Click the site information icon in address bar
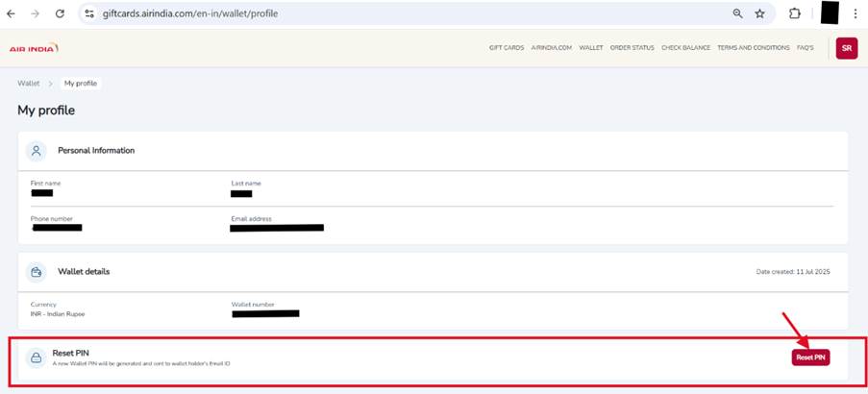Image resolution: width=868 pixels, height=394 pixels. pyautogui.click(x=89, y=13)
